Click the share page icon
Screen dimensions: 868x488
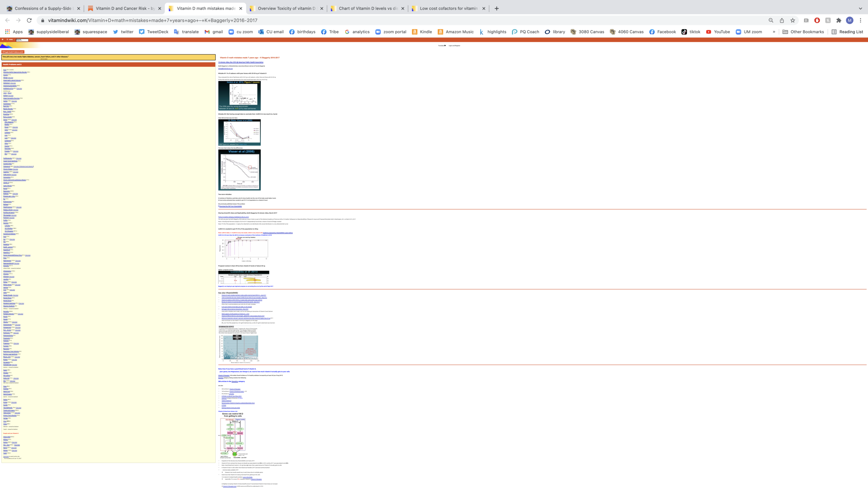(782, 20)
